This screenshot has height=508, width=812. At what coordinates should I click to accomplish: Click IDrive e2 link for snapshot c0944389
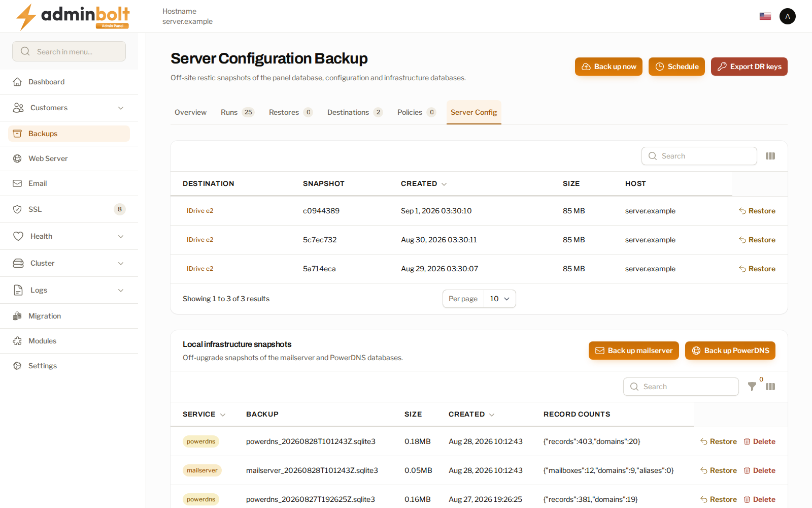(200, 211)
